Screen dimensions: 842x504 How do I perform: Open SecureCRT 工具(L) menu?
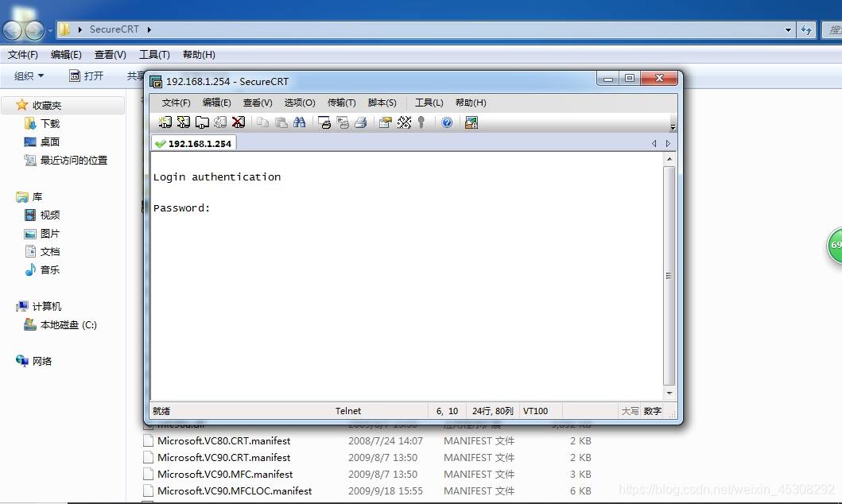(x=429, y=103)
